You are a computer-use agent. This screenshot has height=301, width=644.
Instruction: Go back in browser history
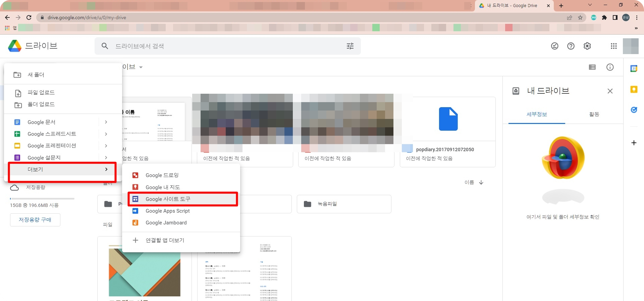tap(7, 17)
